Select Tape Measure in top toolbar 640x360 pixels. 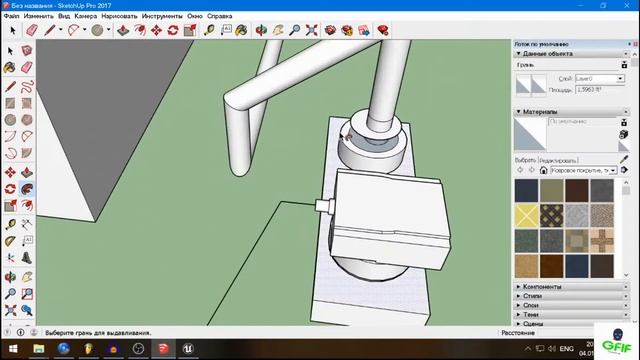(x=209, y=30)
